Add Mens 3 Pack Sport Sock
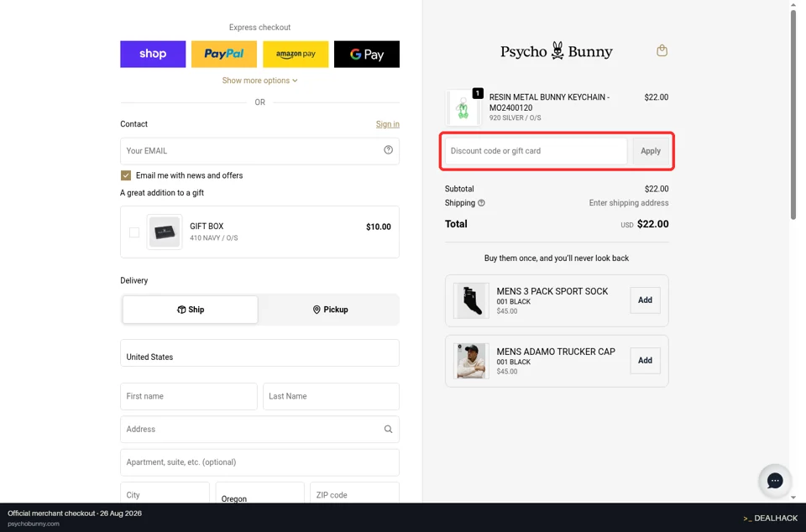The image size is (806, 532). point(645,300)
